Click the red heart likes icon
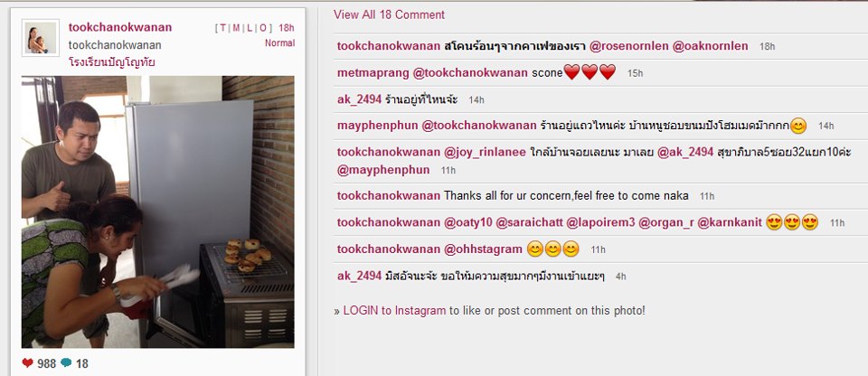Screen dimensions: 868x376 pos(28,363)
